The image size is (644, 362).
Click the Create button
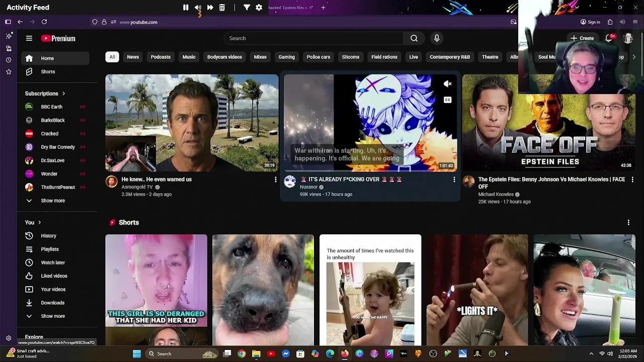pyautogui.click(x=582, y=38)
